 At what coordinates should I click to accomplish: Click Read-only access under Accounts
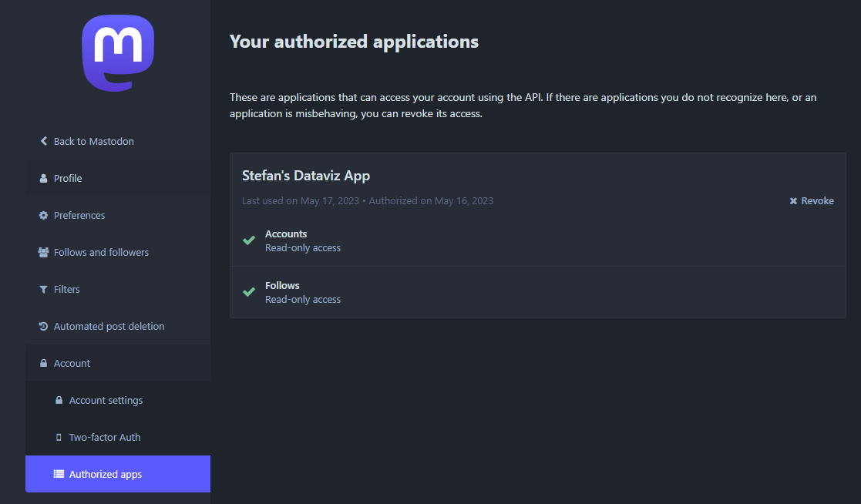(303, 248)
